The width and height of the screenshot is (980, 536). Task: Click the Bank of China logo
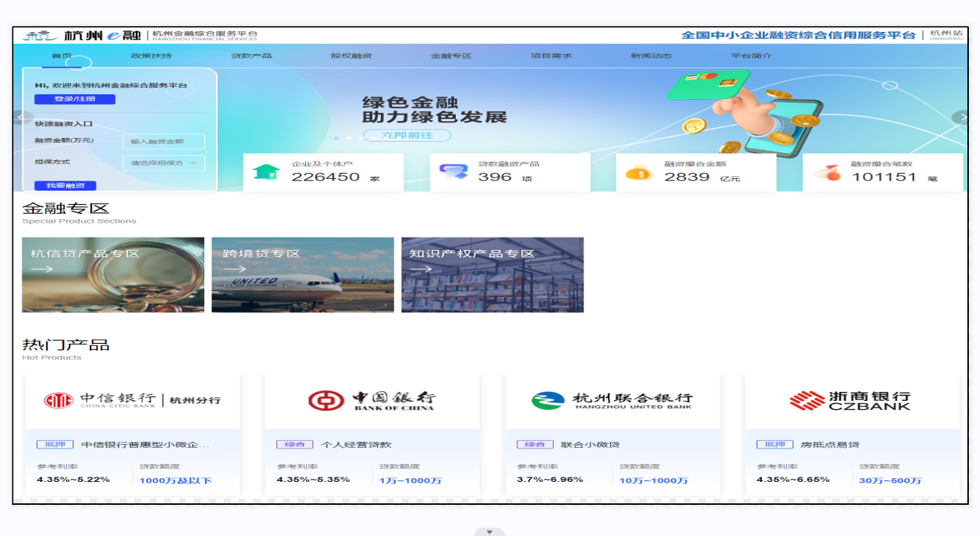tap(372, 401)
